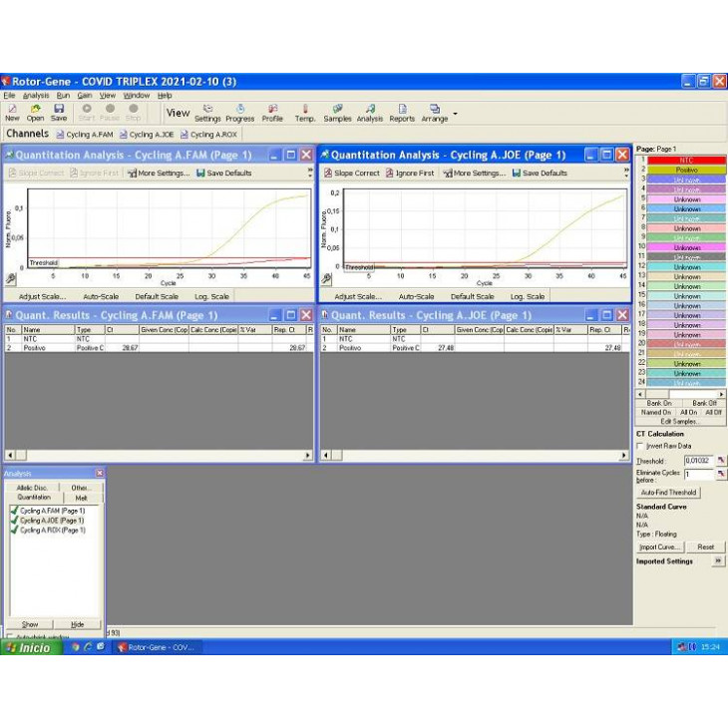Toggle the NTC sample in the sample list
This screenshot has width=728, height=728.
[x=686, y=161]
